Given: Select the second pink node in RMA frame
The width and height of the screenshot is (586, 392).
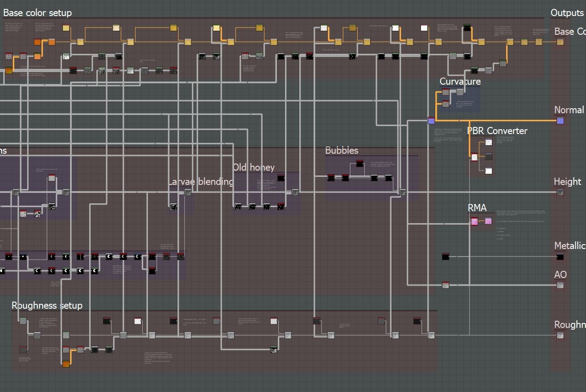Looking at the screenshot, I should pyautogui.click(x=488, y=221).
